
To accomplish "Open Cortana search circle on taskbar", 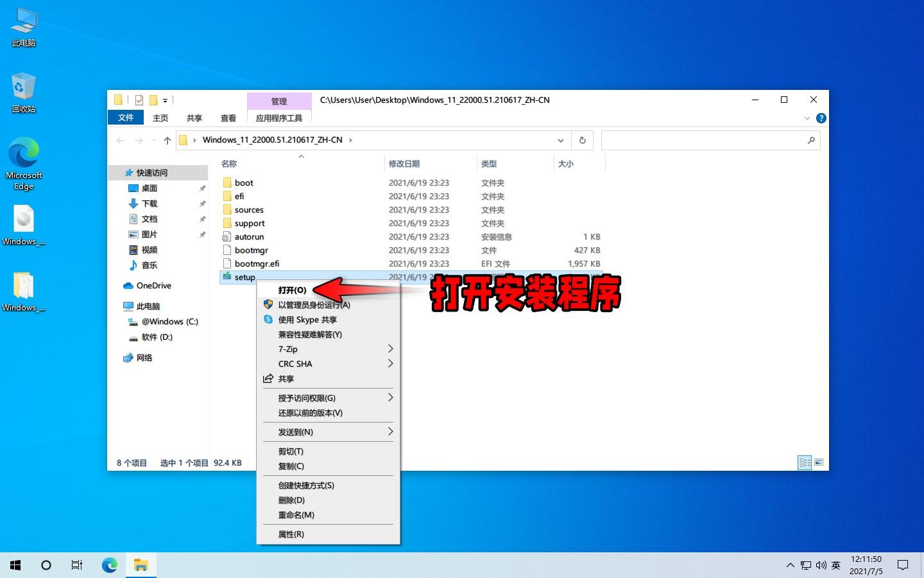I will [46, 565].
